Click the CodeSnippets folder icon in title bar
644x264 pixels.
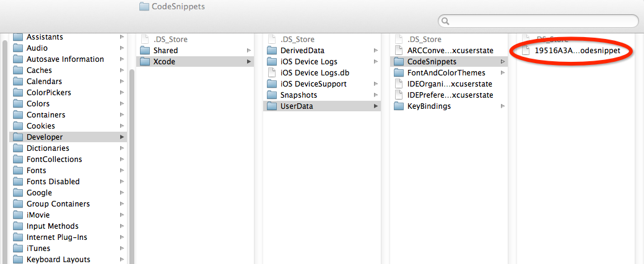144,6
